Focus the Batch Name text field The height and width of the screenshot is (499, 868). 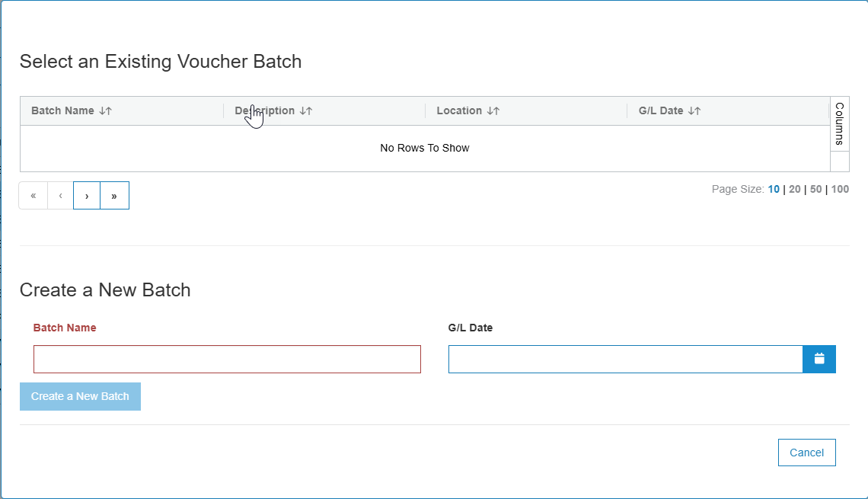(x=227, y=359)
